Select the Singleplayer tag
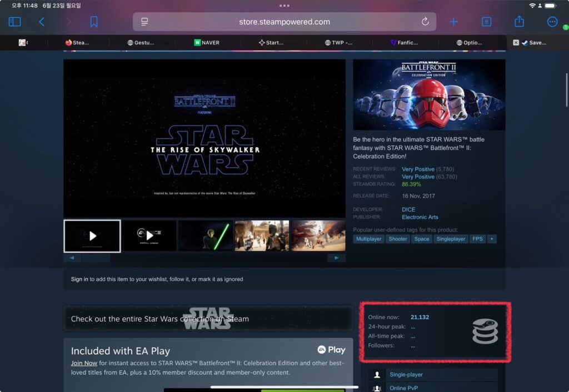 (x=451, y=239)
